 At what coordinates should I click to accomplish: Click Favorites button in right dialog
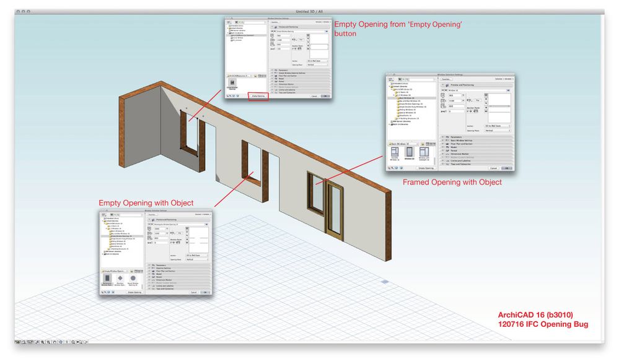[447, 79]
